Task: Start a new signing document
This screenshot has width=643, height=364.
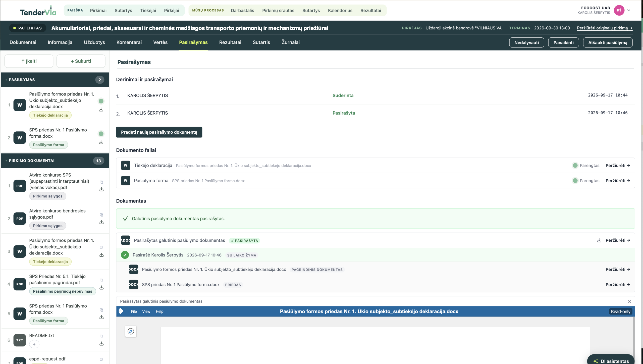Action: (x=159, y=132)
